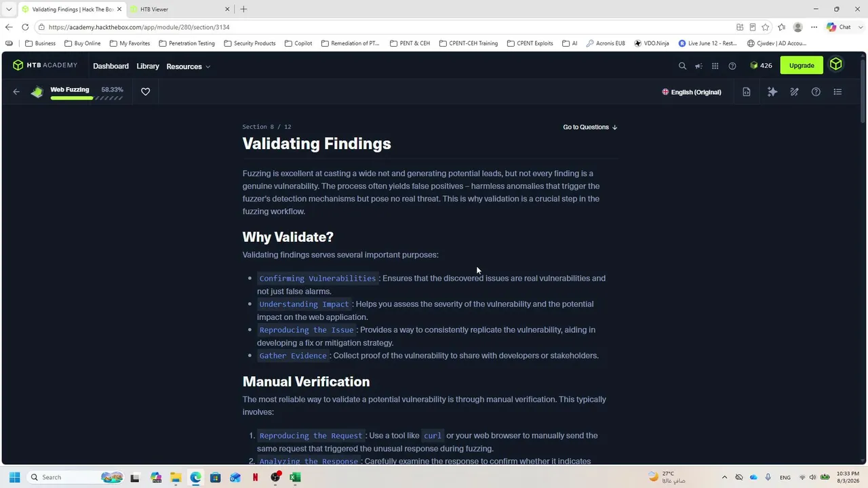Open the code file cheat sheet icon
Viewport: 868px width, 488px height.
point(746,91)
